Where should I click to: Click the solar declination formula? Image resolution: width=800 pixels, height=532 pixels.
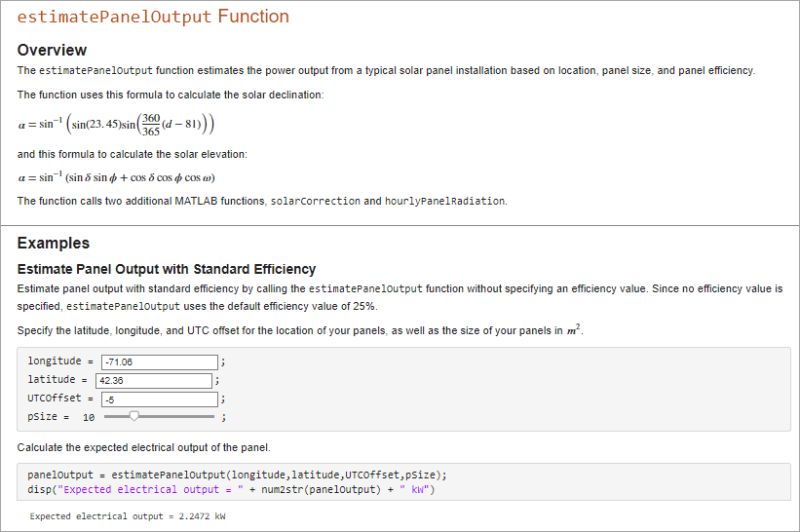click(x=116, y=125)
